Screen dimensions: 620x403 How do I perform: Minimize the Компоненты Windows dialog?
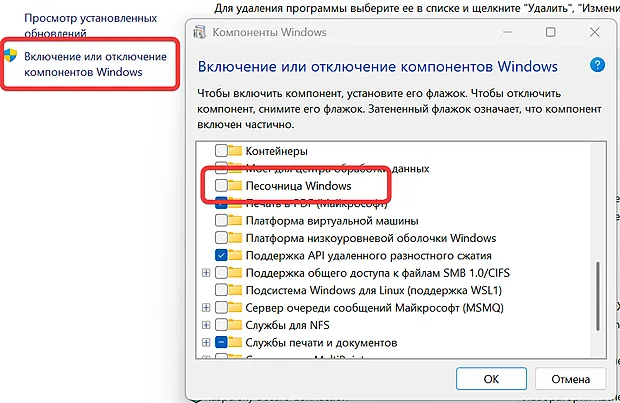pyautogui.click(x=508, y=32)
